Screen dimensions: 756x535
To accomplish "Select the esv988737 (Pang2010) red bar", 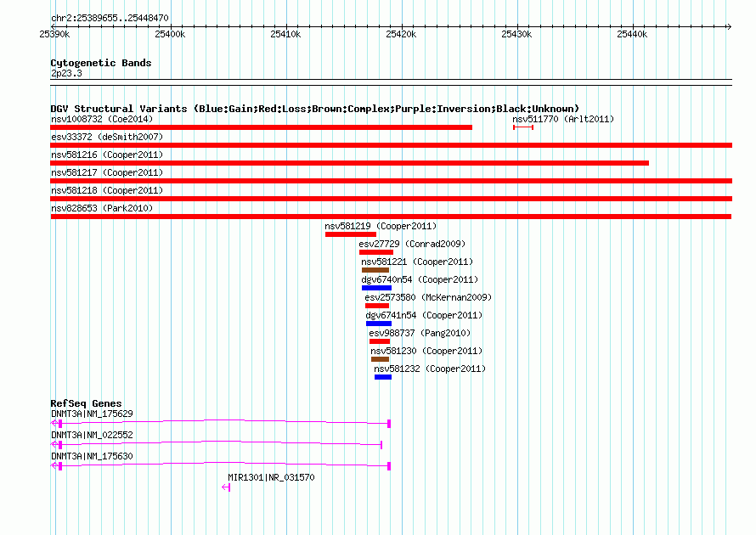I will pos(380,341).
